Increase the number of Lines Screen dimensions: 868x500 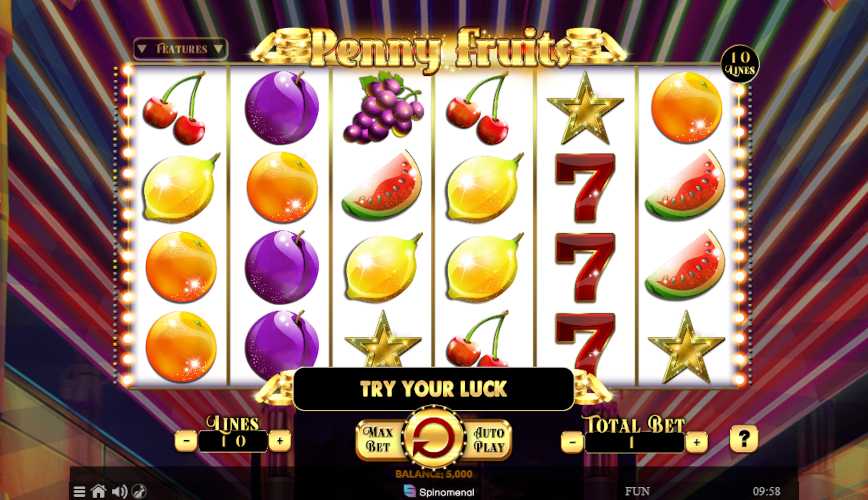coord(280,441)
